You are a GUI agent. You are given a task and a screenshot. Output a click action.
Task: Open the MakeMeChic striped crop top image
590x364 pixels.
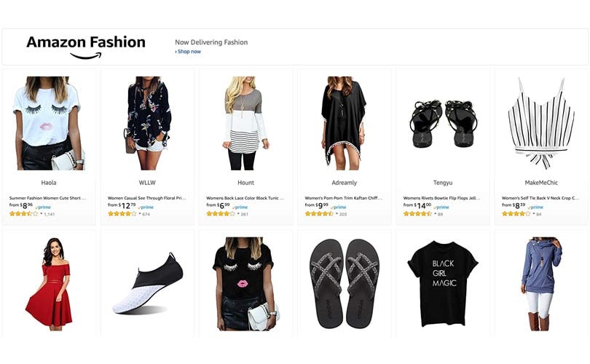541,122
